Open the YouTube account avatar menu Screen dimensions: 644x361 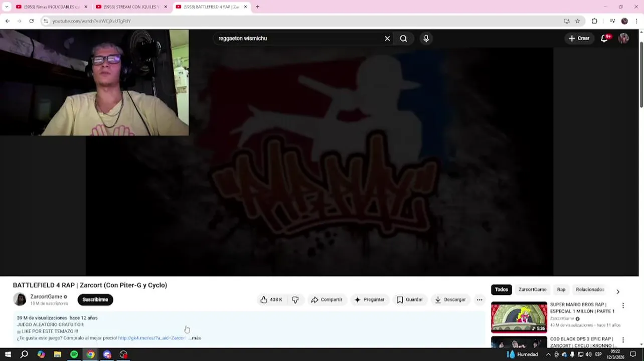(623, 38)
